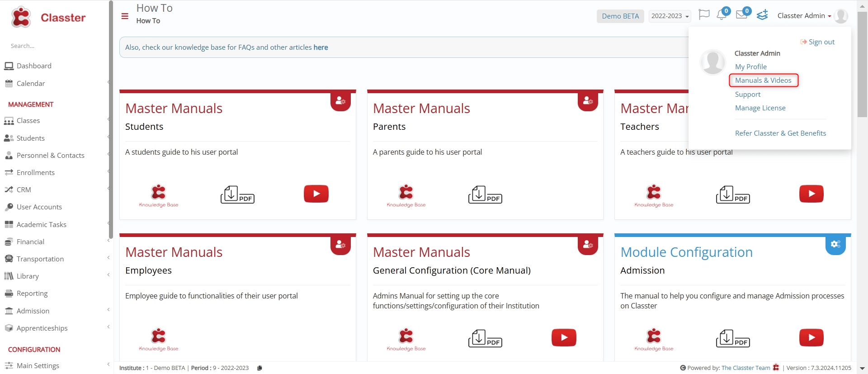Image resolution: width=868 pixels, height=374 pixels.
Task: Open Knowledge Base for Students manual
Action: [x=159, y=196]
